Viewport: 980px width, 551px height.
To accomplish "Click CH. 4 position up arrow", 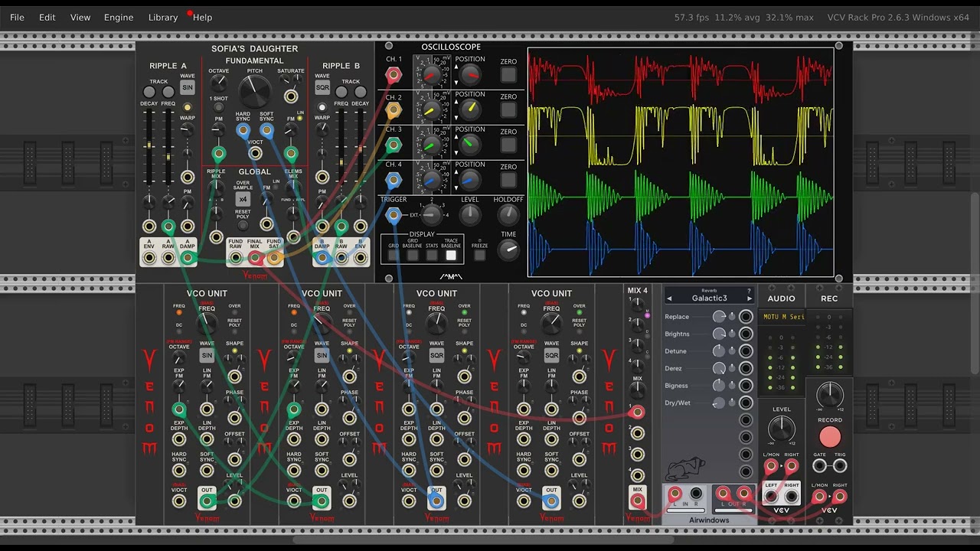I will point(457,173).
